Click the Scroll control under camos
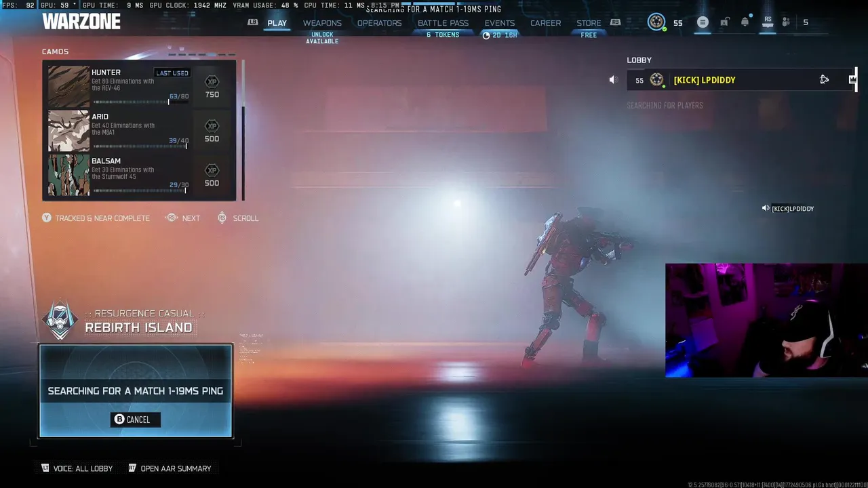Viewport: 868px width, 488px height. [x=238, y=218]
